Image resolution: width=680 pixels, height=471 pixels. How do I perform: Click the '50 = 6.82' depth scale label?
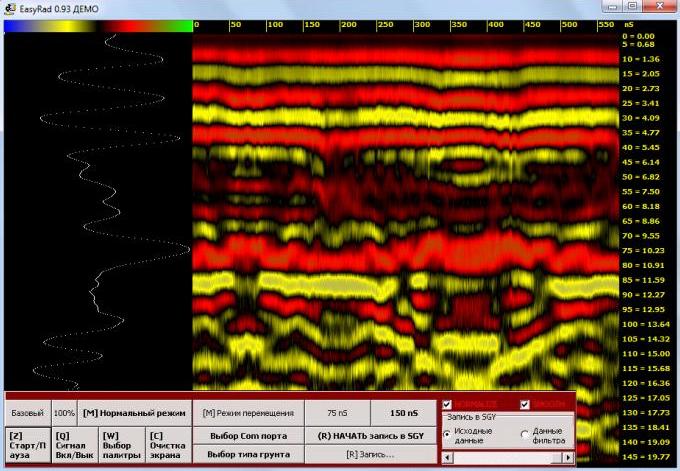click(x=641, y=177)
